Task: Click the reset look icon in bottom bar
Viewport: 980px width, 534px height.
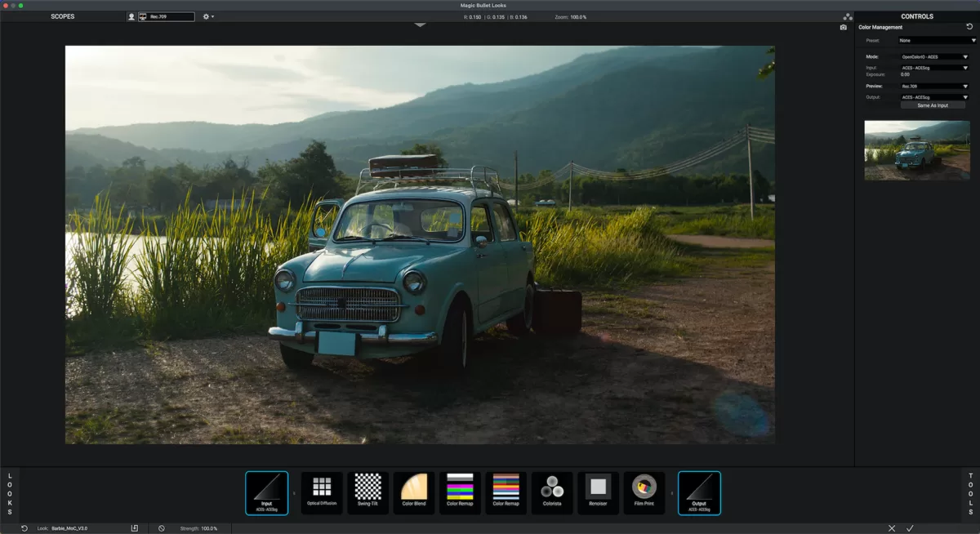Action: pyautogui.click(x=24, y=528)
